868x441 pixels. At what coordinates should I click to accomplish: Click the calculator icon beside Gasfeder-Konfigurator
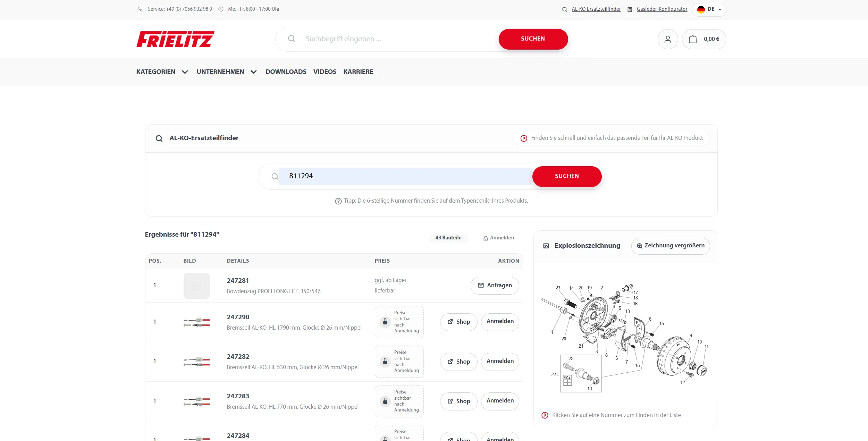coord(630,9)
